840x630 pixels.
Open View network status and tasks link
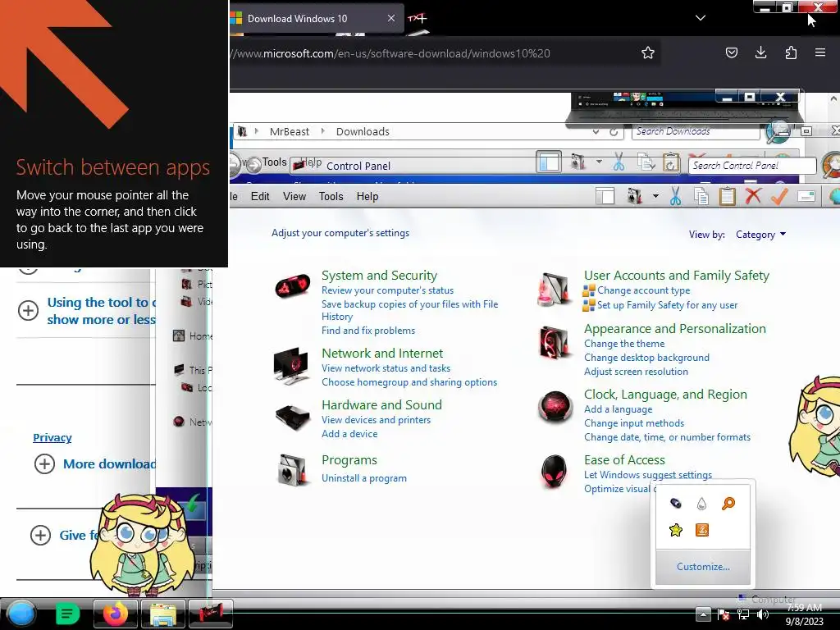click(x=386, y=368)
